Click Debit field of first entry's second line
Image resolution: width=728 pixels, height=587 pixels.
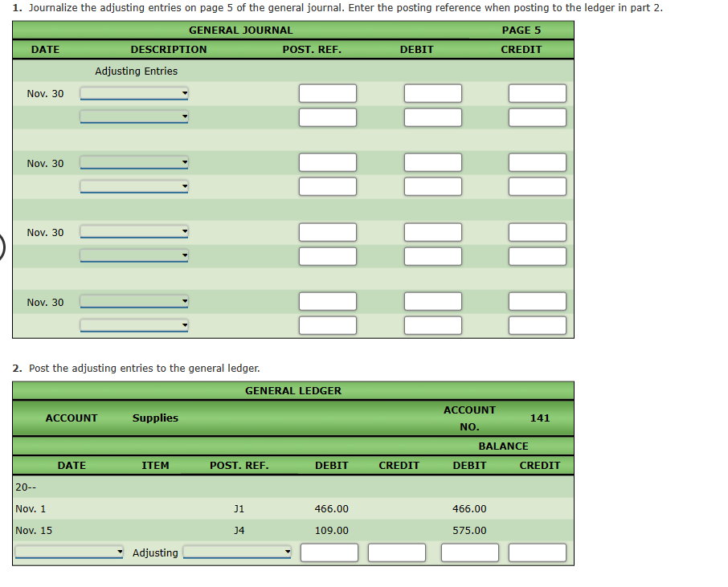click(x=433, y=117)
